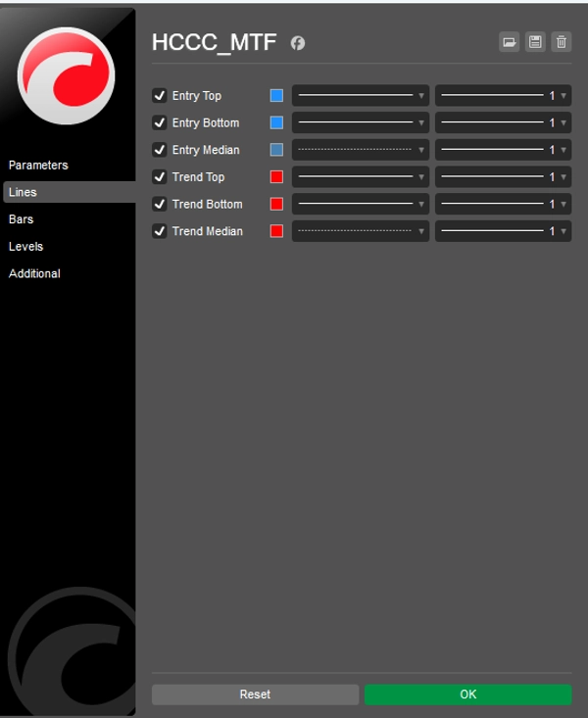
Task: Toggle the Trend Median checkbox
Action: [x=160, y=231]
